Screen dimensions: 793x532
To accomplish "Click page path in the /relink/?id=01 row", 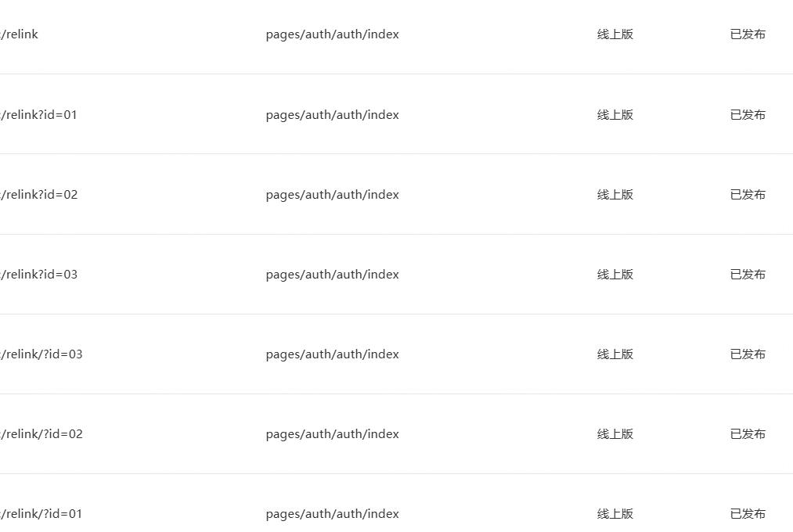I will (332, 514).
